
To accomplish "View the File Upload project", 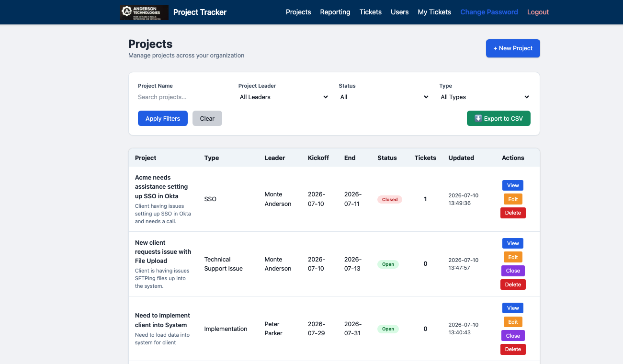I will click(x=513, y=243).
